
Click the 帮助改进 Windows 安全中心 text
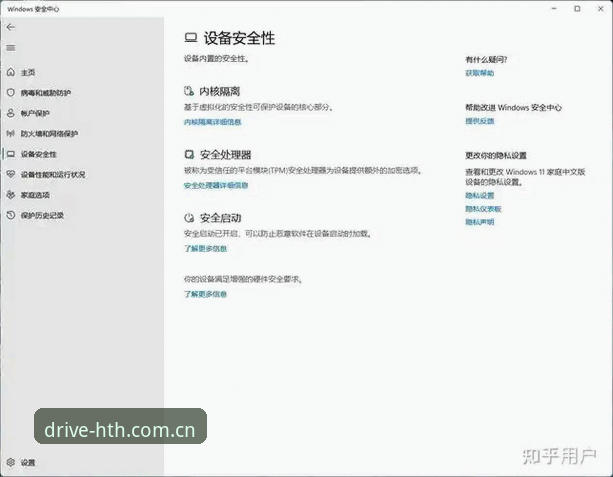pos(513,108)
